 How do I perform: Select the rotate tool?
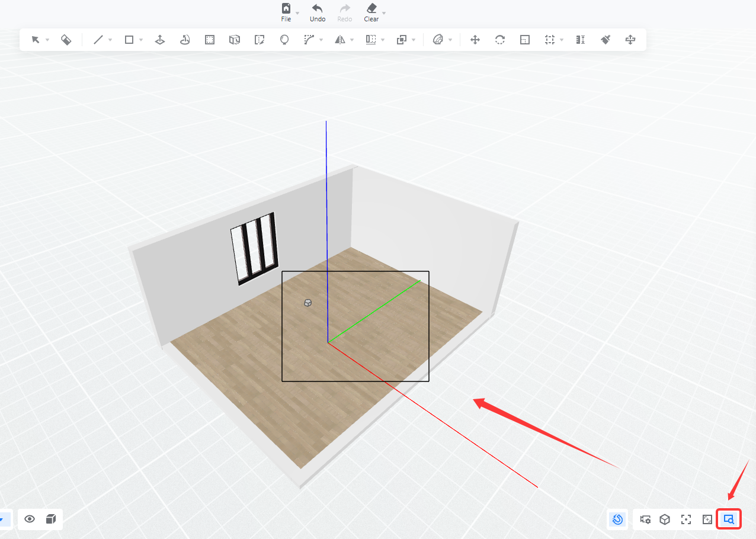(x=500, y=40)
